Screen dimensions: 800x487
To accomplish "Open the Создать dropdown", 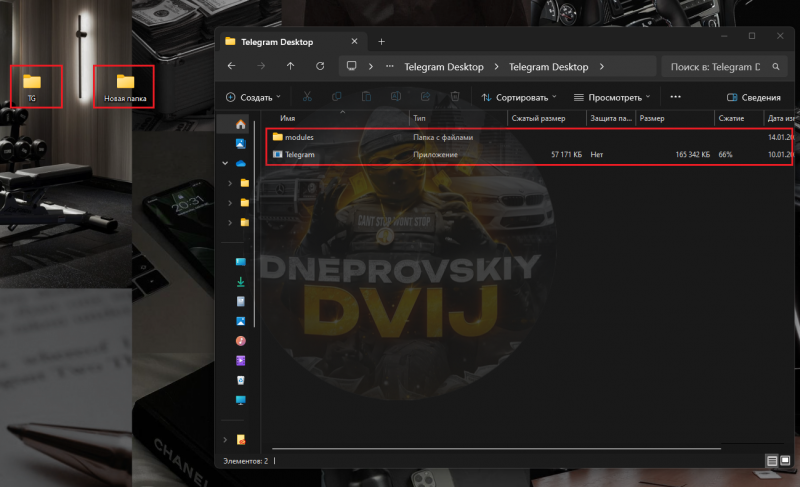I will pos(254,97).
